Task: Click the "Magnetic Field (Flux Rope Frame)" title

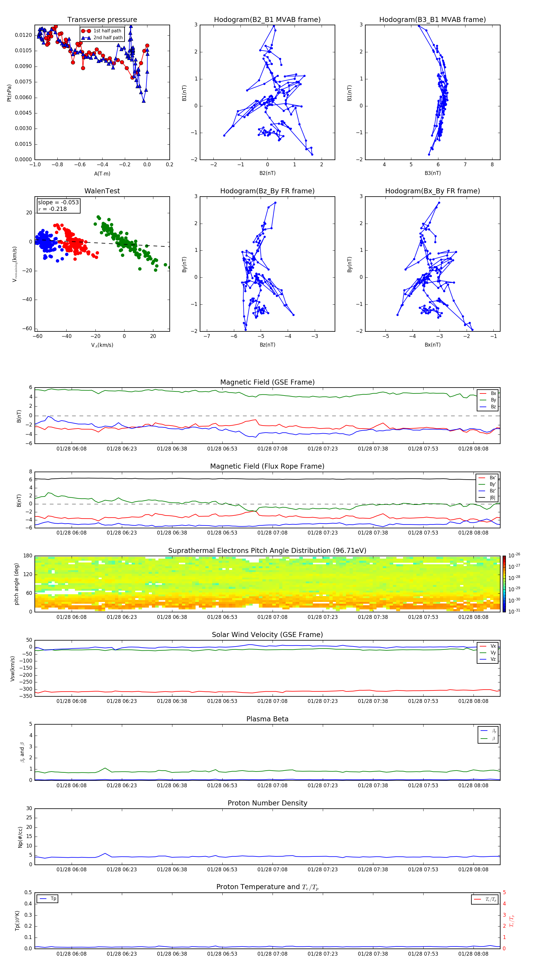Action: point(267,467)
